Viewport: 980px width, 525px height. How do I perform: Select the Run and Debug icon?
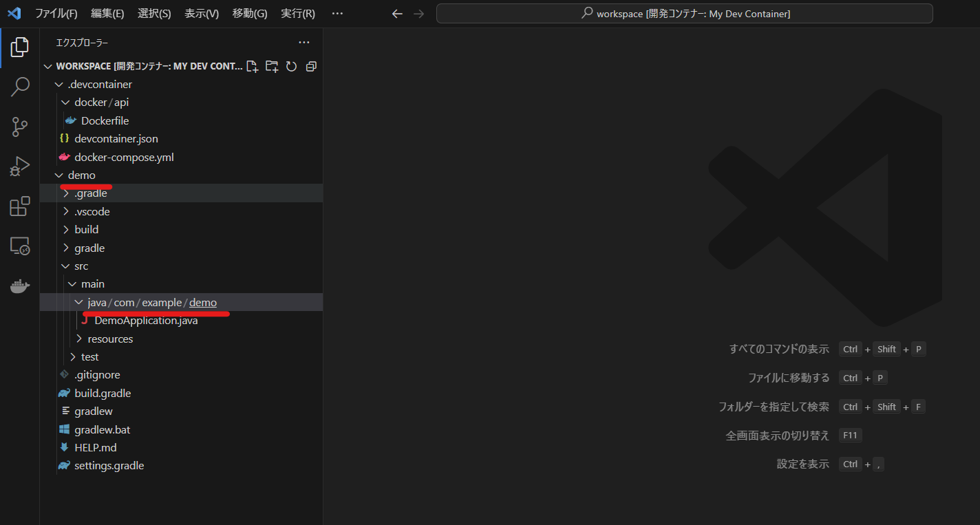(x=20, y=166)
